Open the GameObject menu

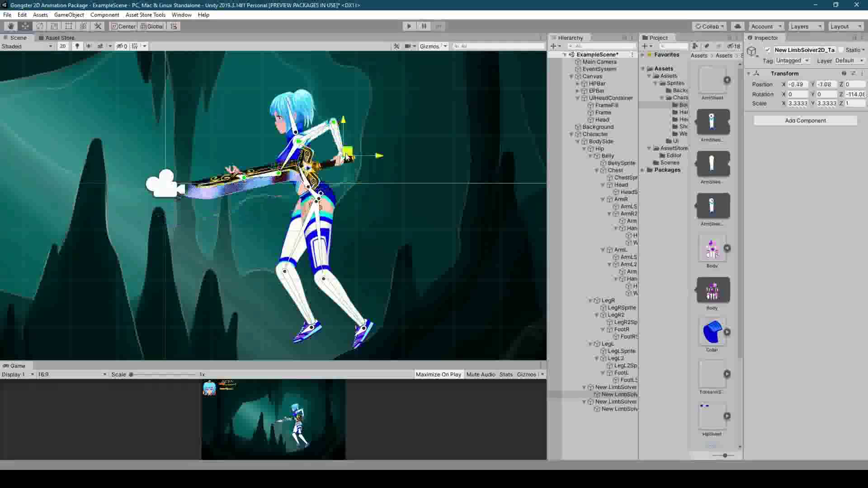click(x=69, y=15)
